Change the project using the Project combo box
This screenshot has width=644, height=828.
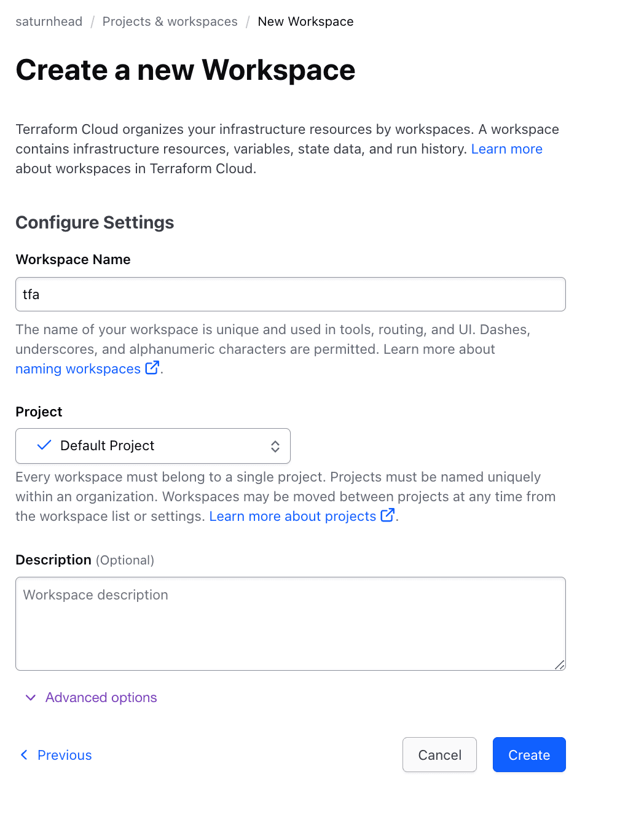click(152, 446)
